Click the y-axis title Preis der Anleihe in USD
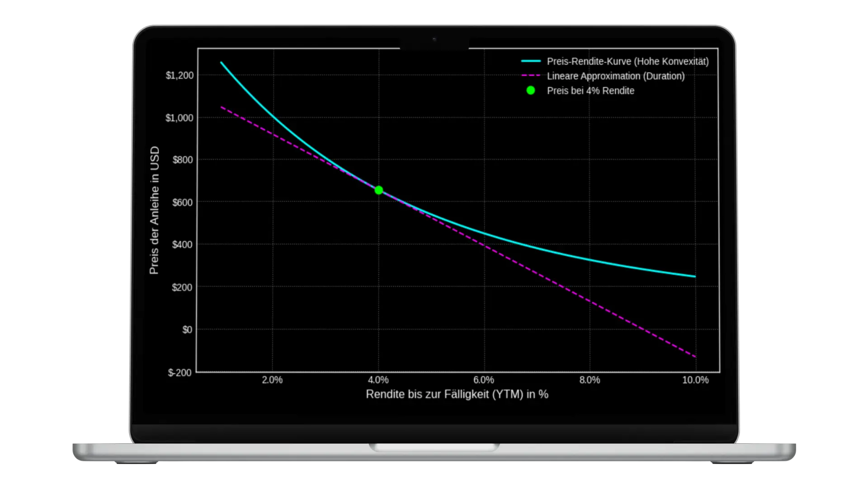Viewport: 868px width, 488px height. 154,210
